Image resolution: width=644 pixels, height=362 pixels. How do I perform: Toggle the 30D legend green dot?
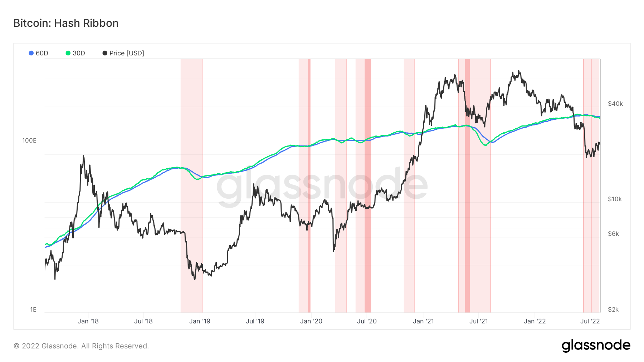(x=68, y=53)
